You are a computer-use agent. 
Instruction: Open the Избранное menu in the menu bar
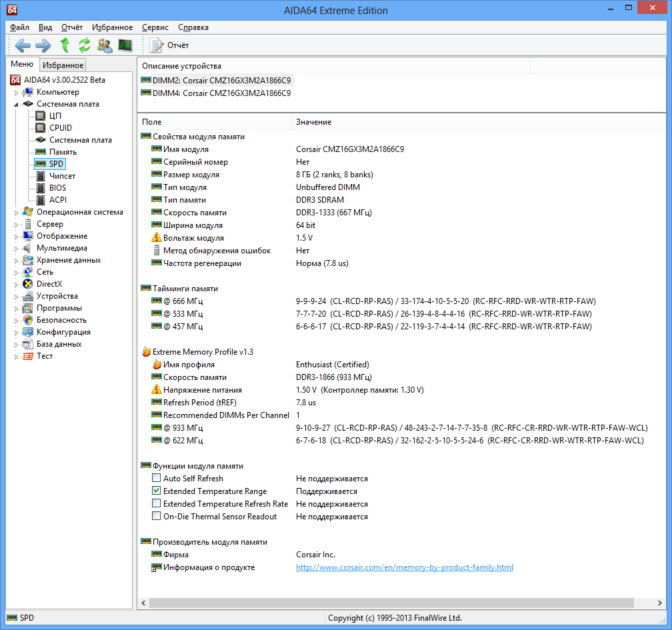112,27
